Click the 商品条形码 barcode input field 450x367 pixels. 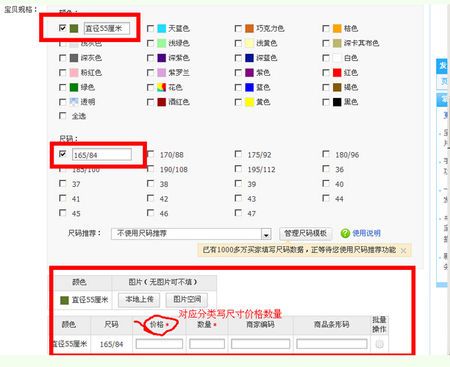(332, 344)
